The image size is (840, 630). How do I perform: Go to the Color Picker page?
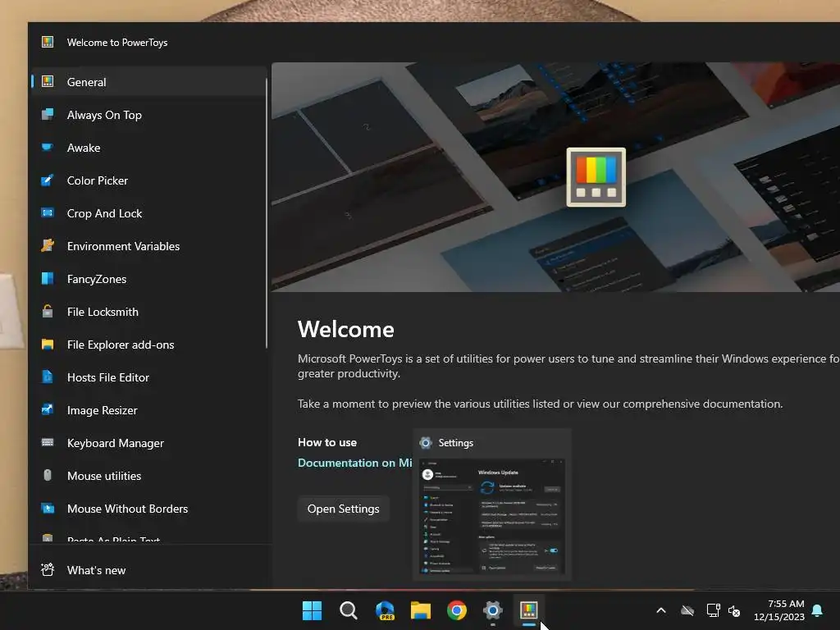(x=148, y=180)
